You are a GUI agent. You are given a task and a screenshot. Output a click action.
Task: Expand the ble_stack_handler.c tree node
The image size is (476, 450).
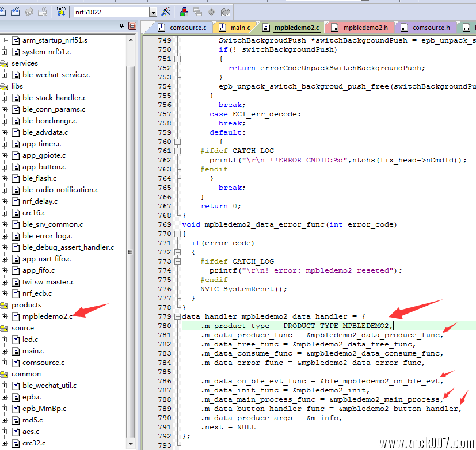tap(4, 98)
